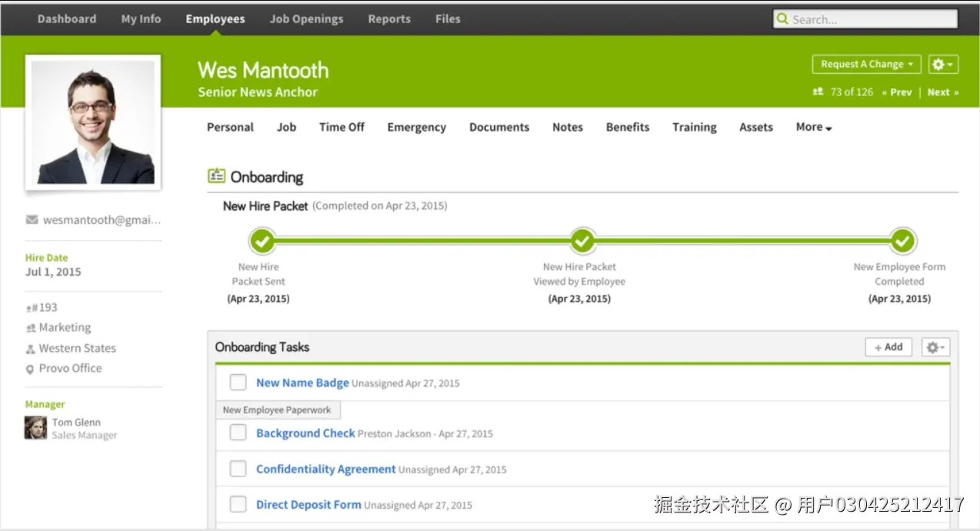
Task: Click the Western States text
Action: [78, 349]
